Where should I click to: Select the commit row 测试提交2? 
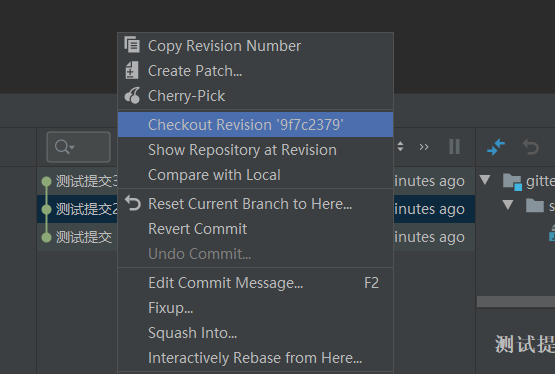[78, 209]
